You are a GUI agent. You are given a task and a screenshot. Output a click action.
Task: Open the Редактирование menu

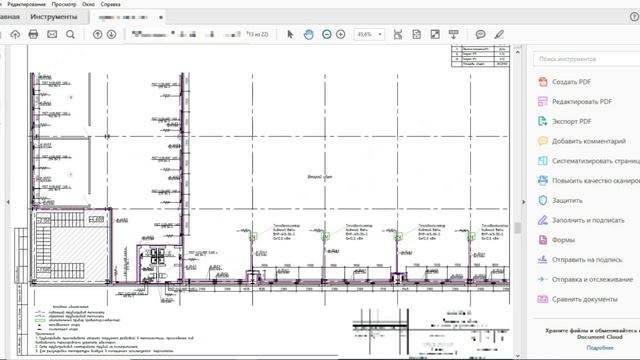coord(27,4)
